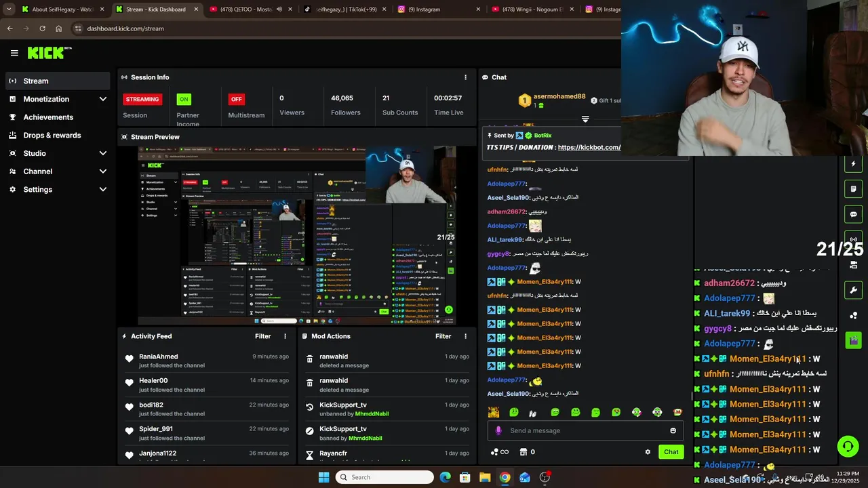
Task: Toggle the Partner Income ON badge
Action: tap(183, 99)
